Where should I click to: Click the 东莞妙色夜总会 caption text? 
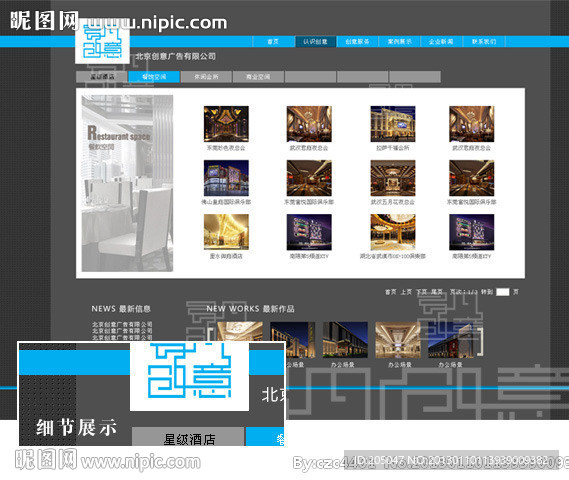point(226,148)
